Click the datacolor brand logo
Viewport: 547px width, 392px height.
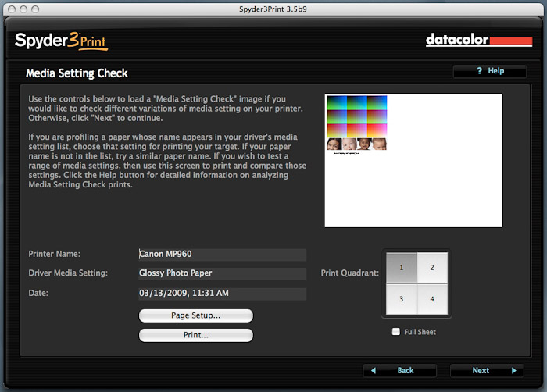point(478,40)
